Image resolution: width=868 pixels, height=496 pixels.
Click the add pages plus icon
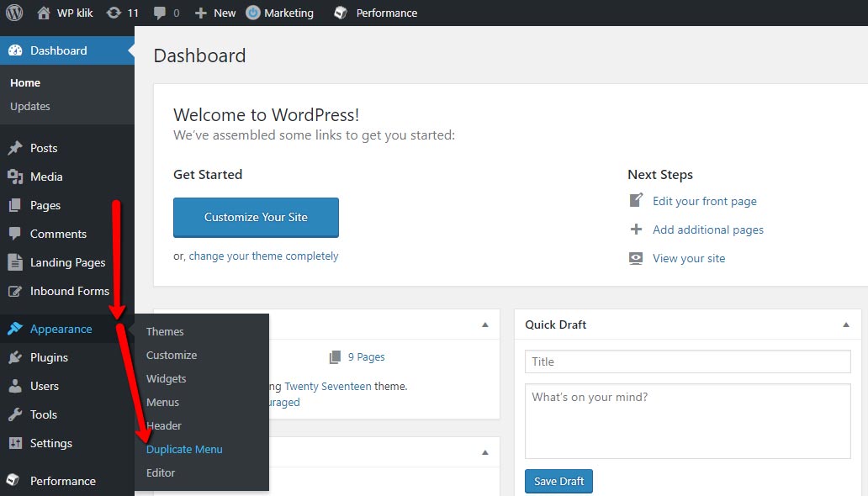pos(636,230)
